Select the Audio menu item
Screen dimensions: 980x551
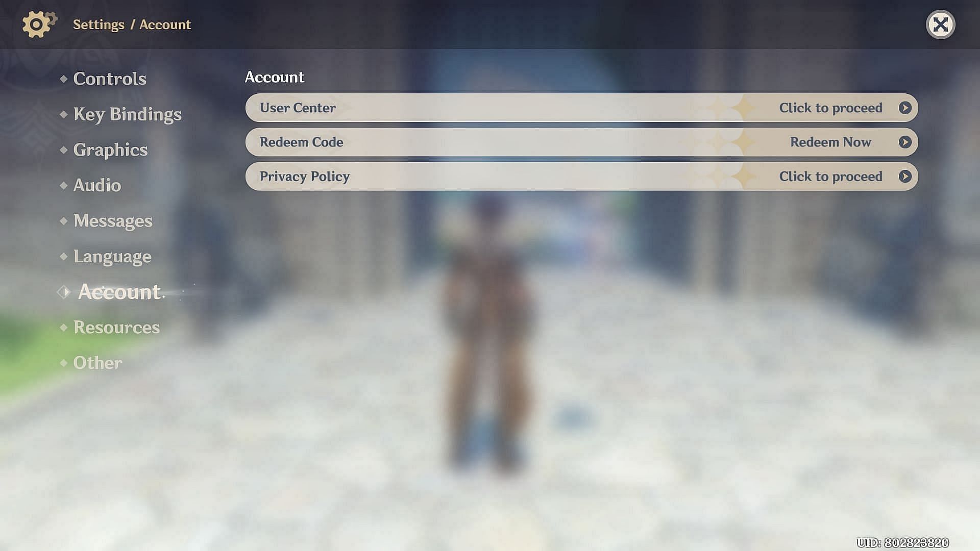(x=96, y=185)
